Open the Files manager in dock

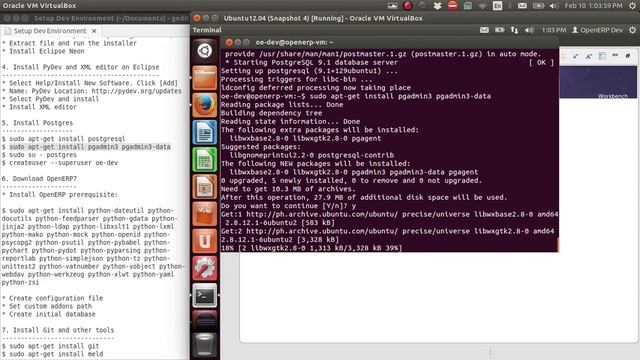click(x=204, y=78)
